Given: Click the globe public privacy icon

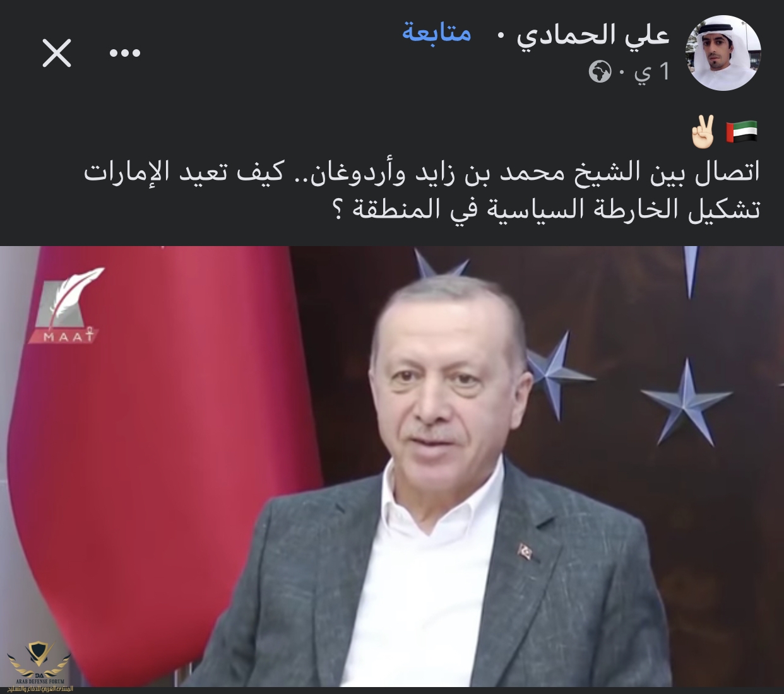Looking at the screenshot, I should pyautogui.click(x=600, y=73).
